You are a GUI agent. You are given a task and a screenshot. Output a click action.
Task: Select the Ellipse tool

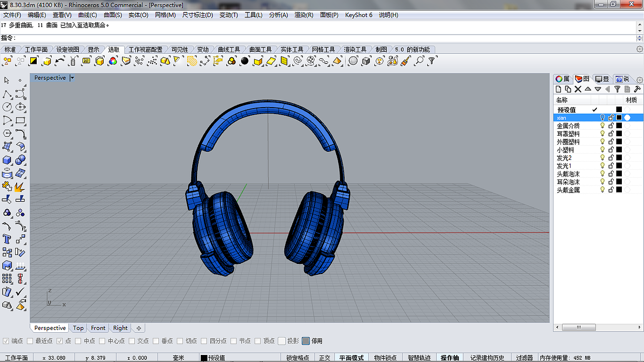click(x=21, y=107)
